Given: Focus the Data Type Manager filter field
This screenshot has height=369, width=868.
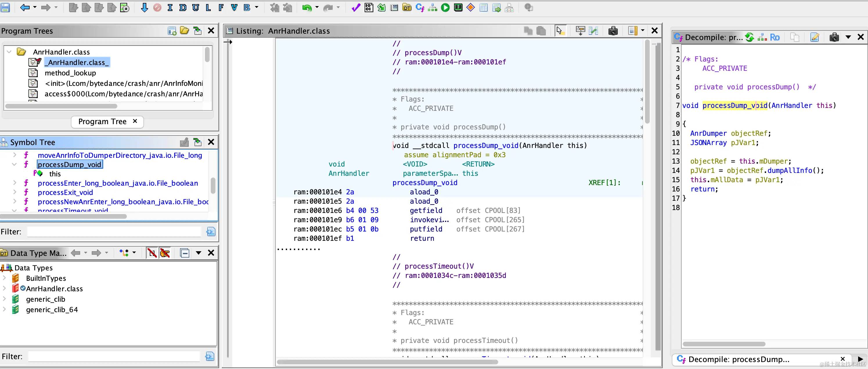Looking at the screenshot, I should [x=114, y=357].
